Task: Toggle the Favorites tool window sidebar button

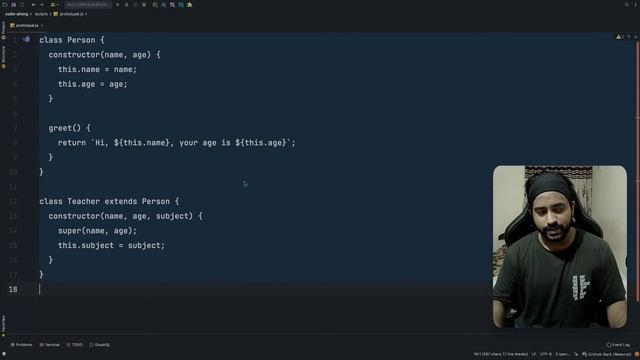Action: pos(3,325)
